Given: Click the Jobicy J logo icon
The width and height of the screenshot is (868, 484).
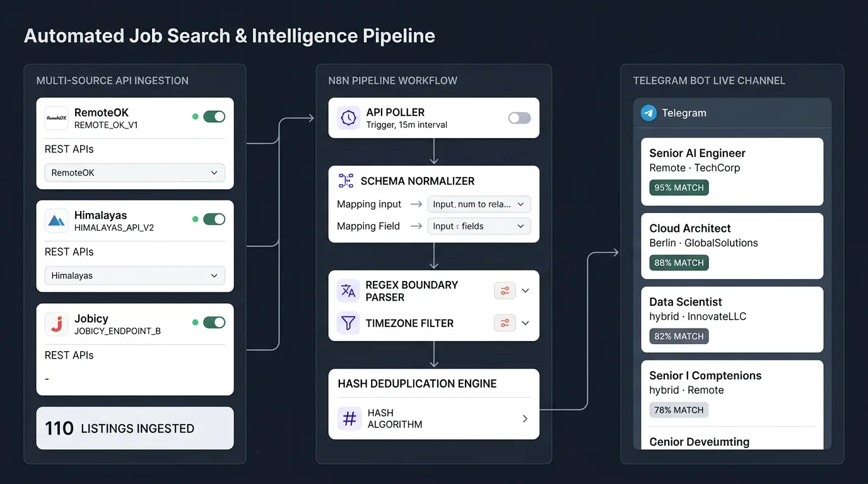Looking at the screenshot, I should pyautogui.click(x=57, y=324).
